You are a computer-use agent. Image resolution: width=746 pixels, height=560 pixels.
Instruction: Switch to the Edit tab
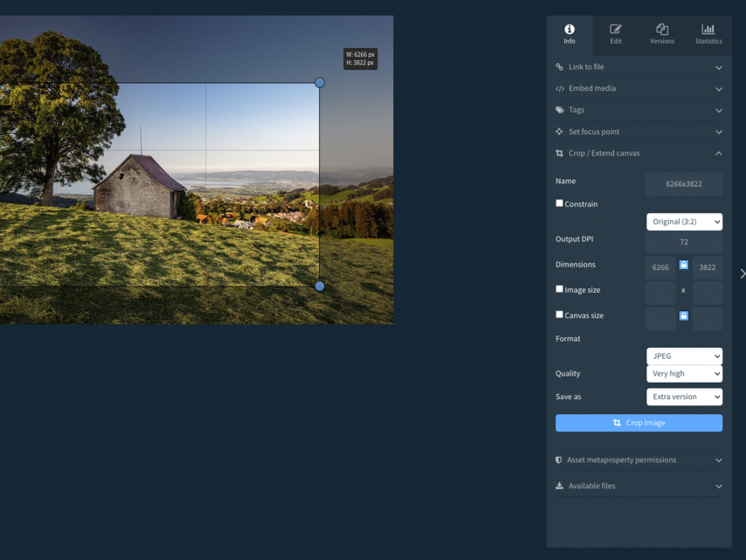615,34
